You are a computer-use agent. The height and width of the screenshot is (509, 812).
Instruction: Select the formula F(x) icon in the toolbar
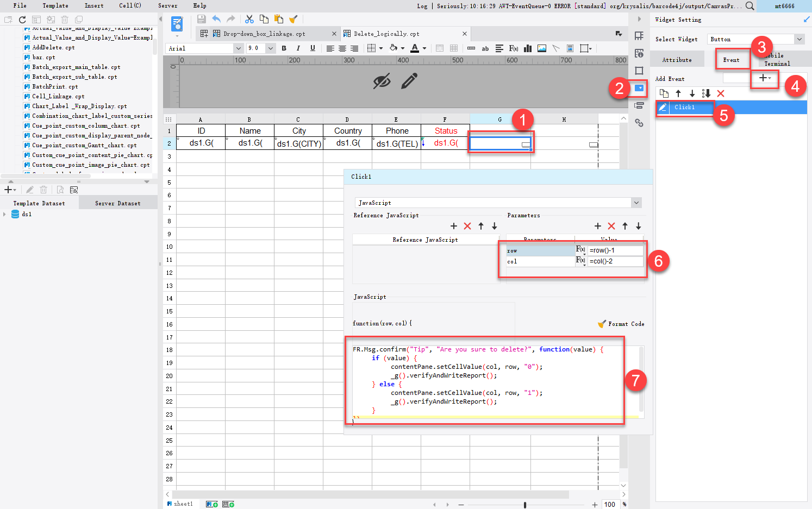[x=514, y=48]
